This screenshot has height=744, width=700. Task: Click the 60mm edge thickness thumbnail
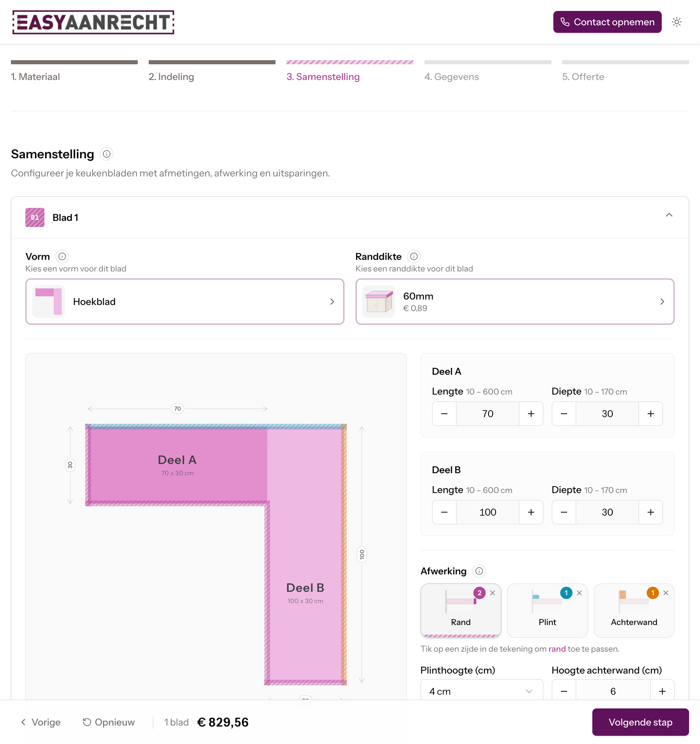tap(378, 301)
